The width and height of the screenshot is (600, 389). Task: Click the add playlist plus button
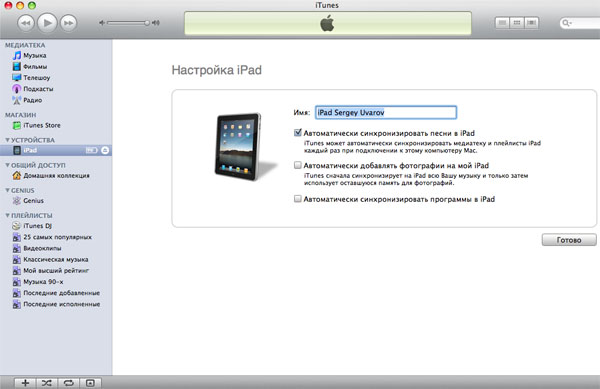(25, 383)
